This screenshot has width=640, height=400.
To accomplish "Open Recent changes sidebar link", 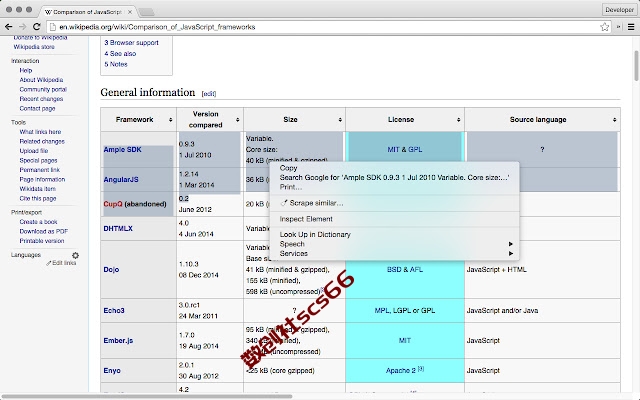I will 41,99.
